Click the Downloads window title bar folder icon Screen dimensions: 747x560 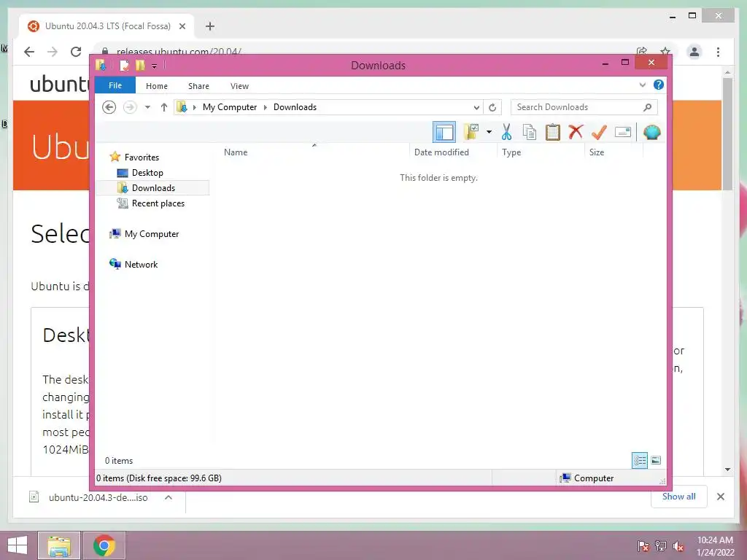click(x=101, y=65)
